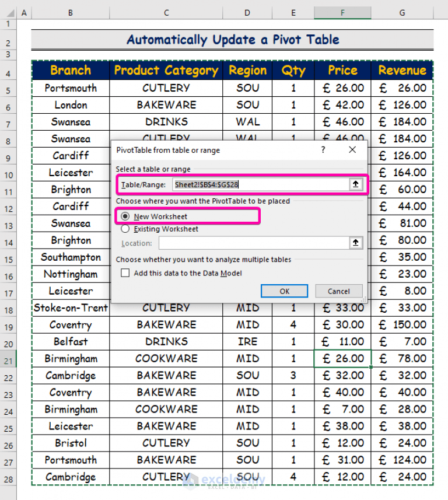Click the £ 78.00 revenue cell
Viewport: 448px width, 500px height.
pos(402,358)
